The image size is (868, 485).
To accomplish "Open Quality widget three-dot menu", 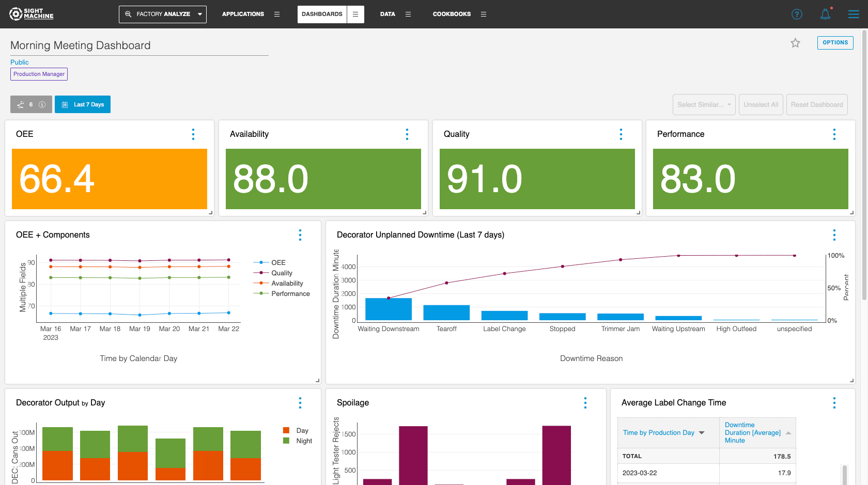I will click(621, 134).
